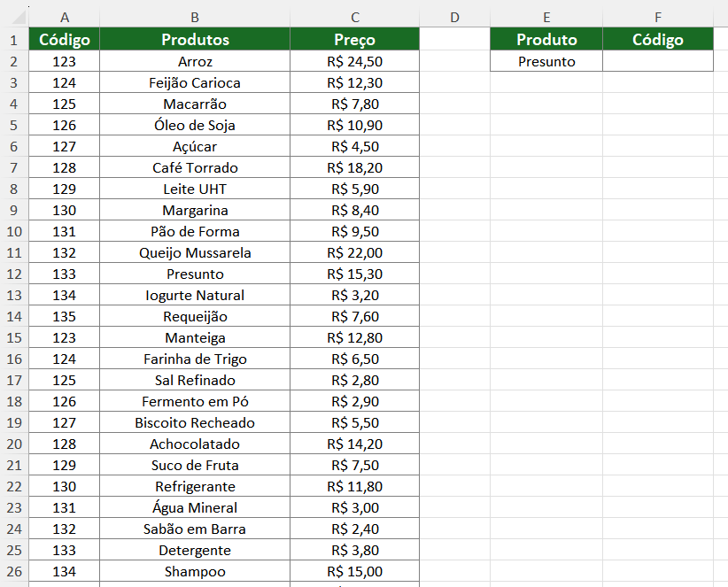Image resolution: width=728 pixels, height=587 pixels.
Task: Select the Queijo Mussarela cell
Action: click(x=195, y=253)
